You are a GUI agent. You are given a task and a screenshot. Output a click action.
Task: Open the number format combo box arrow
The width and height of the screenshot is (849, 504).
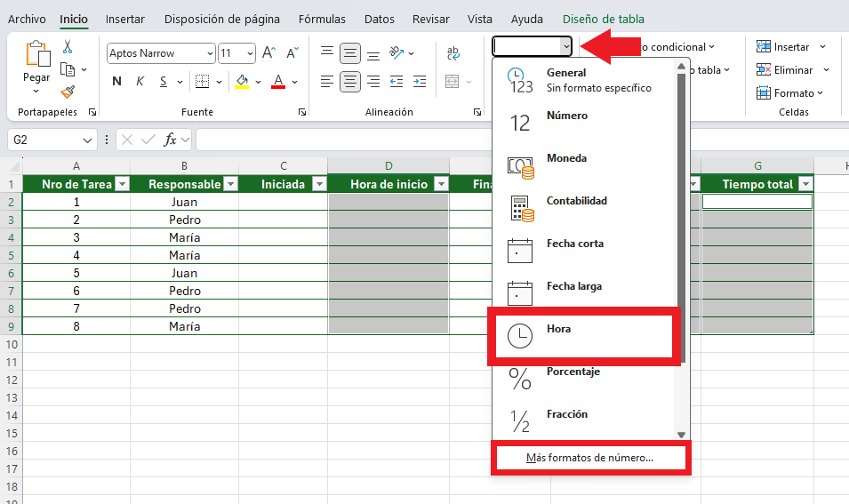click(x=565, y=47)
